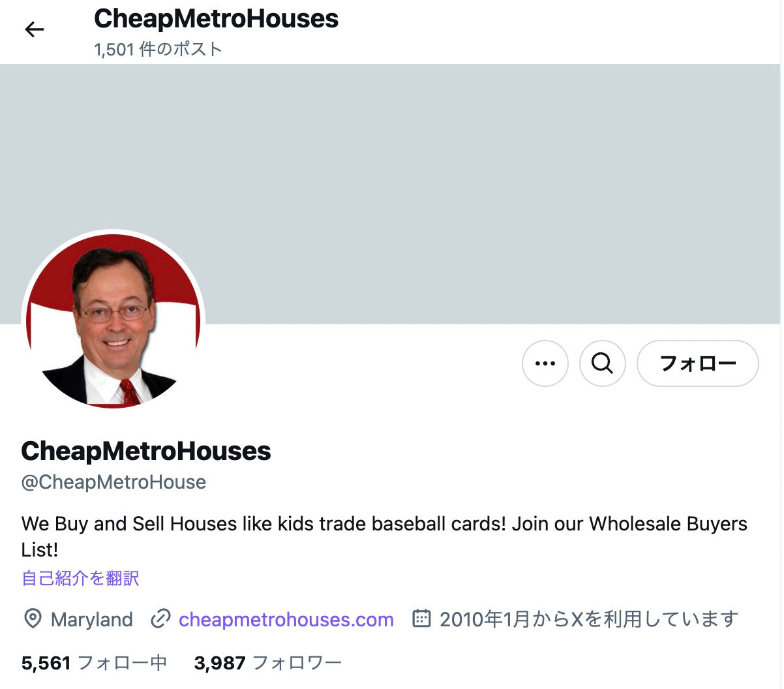
Task: Click the @CheapMetroHouse handle text
Action: [113, 482]
